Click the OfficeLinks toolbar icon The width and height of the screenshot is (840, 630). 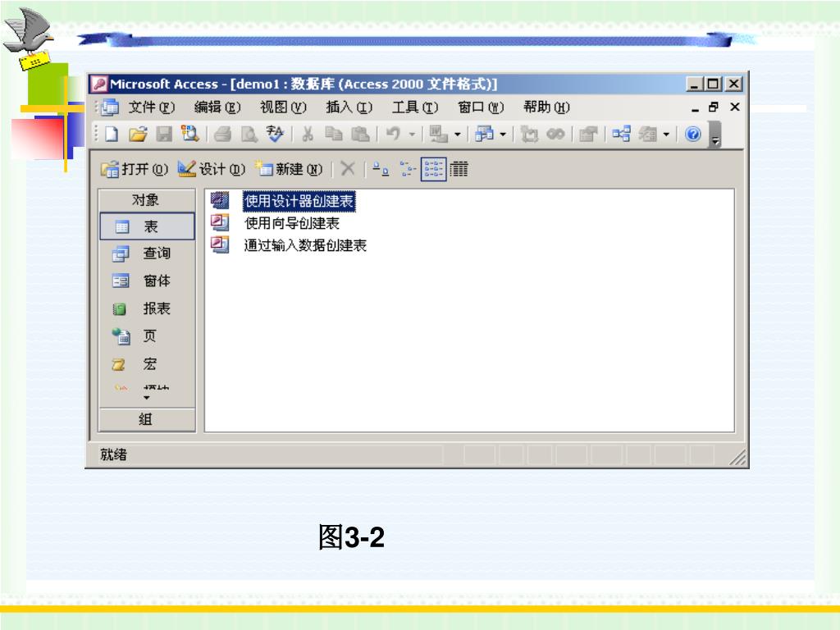point(438,134)
